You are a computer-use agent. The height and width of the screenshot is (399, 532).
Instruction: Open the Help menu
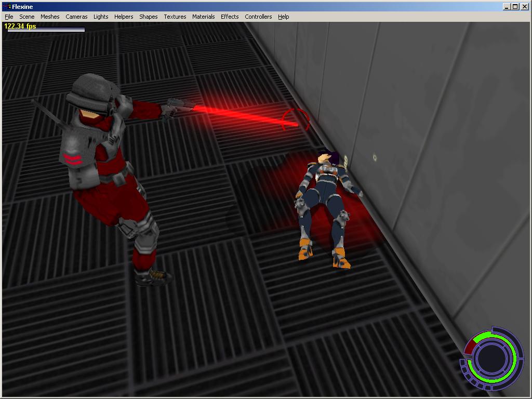[283, 17]
